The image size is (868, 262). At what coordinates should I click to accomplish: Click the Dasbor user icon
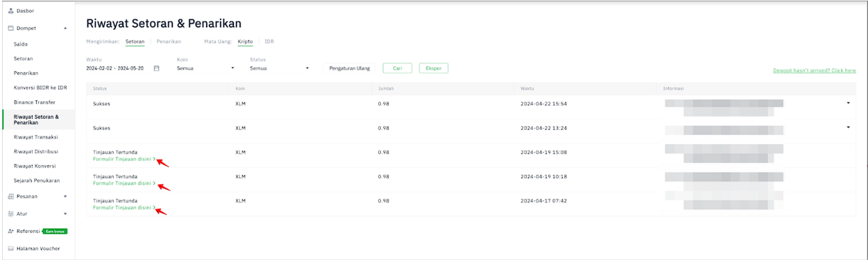(x=10, y=11)
